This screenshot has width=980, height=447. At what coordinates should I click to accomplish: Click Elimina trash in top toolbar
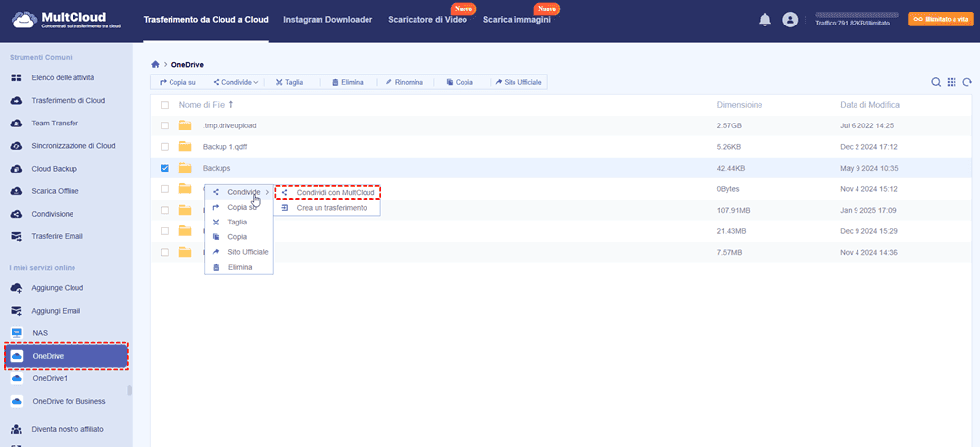348,82
